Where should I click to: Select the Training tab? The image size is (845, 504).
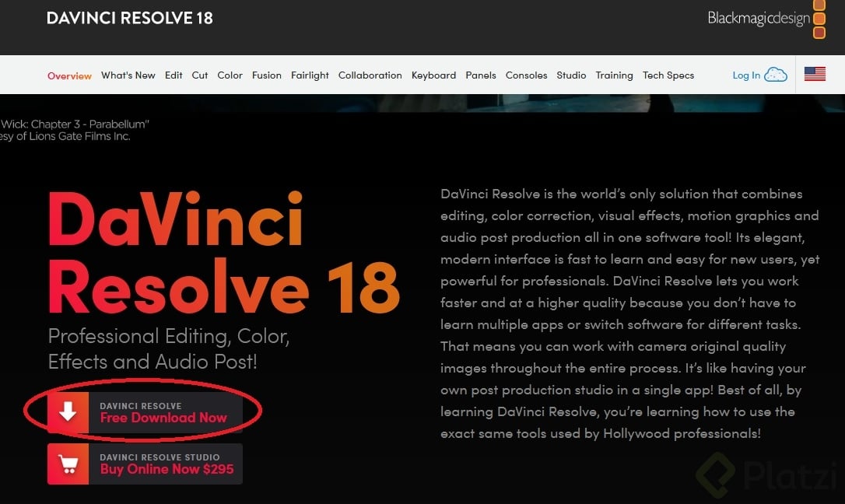point(615,75)
